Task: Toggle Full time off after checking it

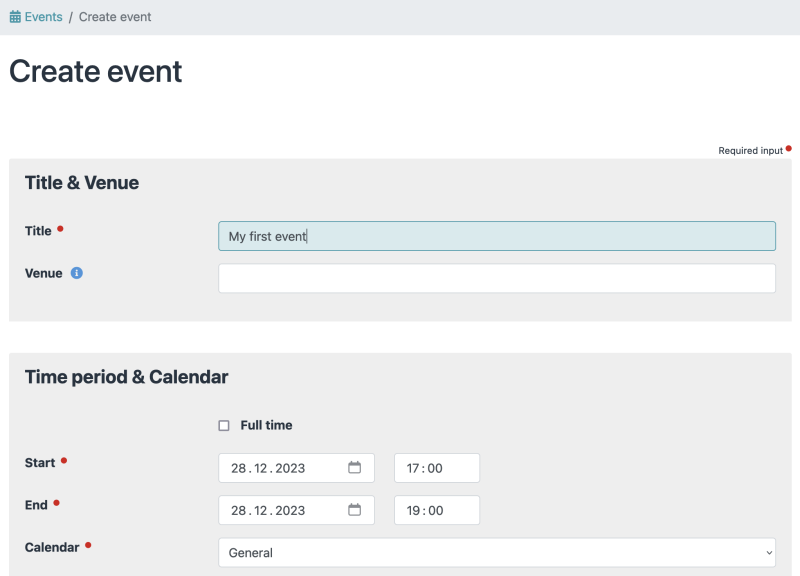Action: tap(224, 425)
